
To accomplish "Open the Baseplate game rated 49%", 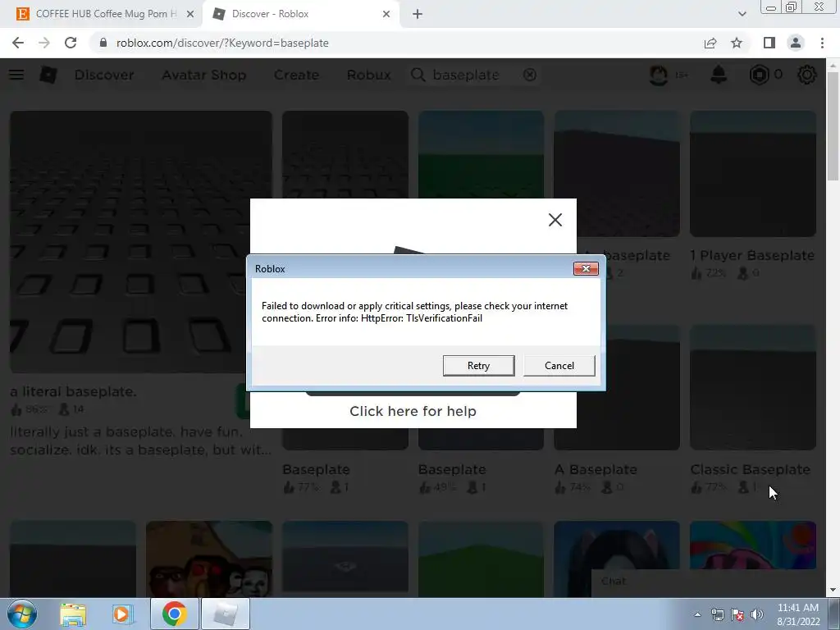I will click(452, 469).
